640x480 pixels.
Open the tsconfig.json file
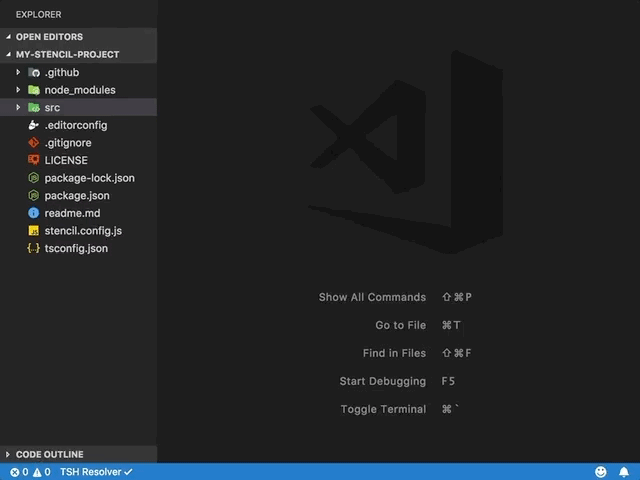pos(76,248)
